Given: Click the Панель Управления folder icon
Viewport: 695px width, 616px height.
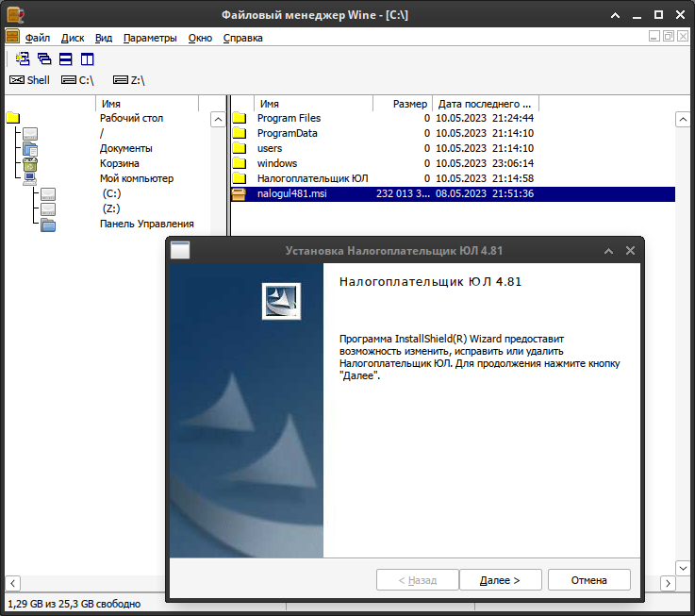Looking at the screenshot, I should 48,225.
